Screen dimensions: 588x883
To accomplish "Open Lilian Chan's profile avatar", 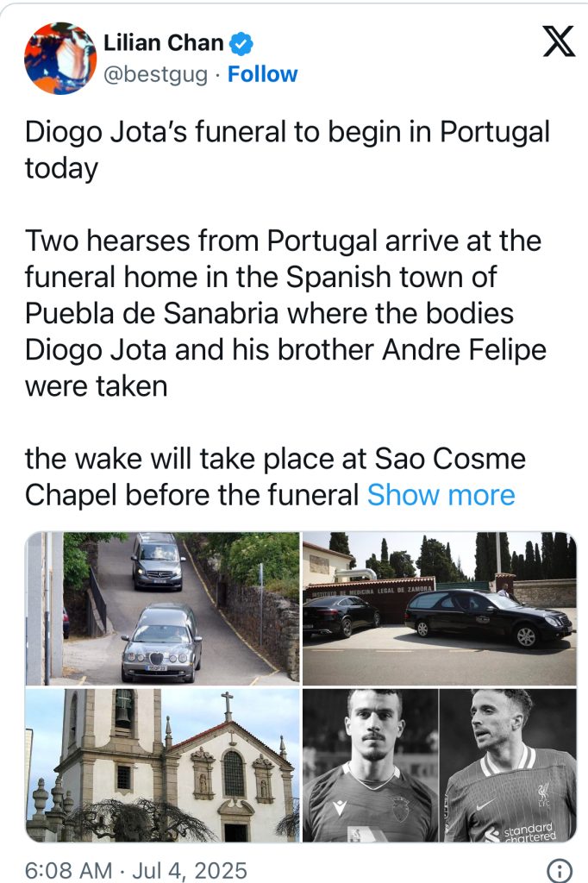I will pyautogui.click(x=60, y=58).
